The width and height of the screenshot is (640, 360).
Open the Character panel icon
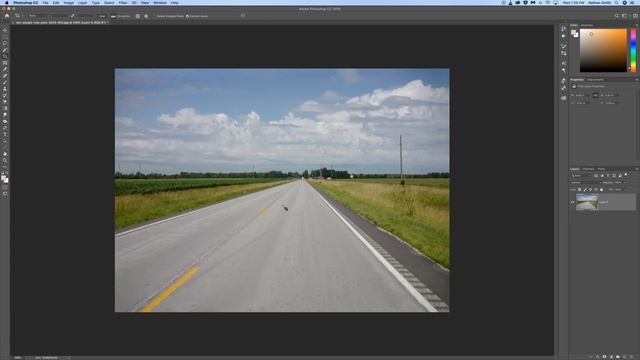click(564, 63)
